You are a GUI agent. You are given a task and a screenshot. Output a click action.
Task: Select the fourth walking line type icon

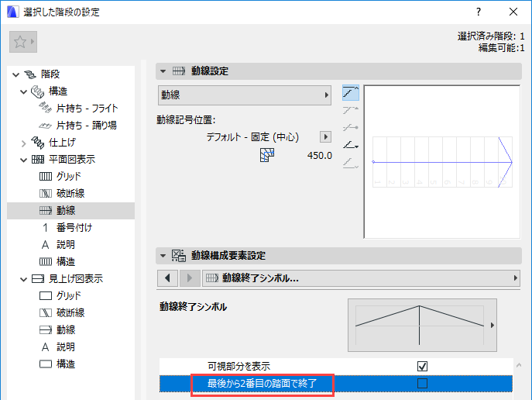[x=351, y=145]
